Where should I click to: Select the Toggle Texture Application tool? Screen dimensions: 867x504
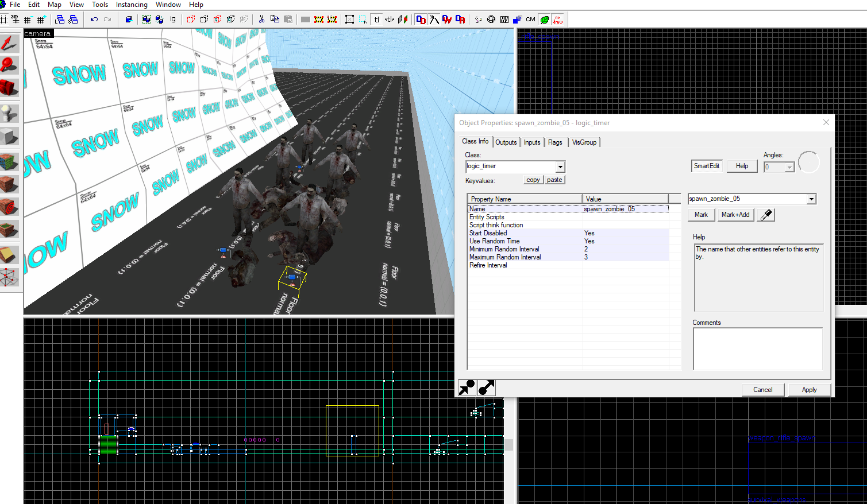9,161
